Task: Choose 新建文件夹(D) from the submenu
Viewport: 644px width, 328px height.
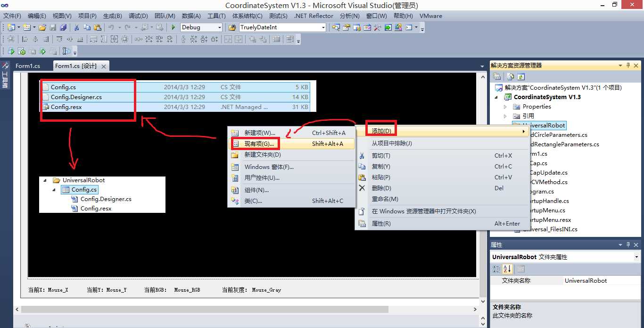Action: coord(290,155)
